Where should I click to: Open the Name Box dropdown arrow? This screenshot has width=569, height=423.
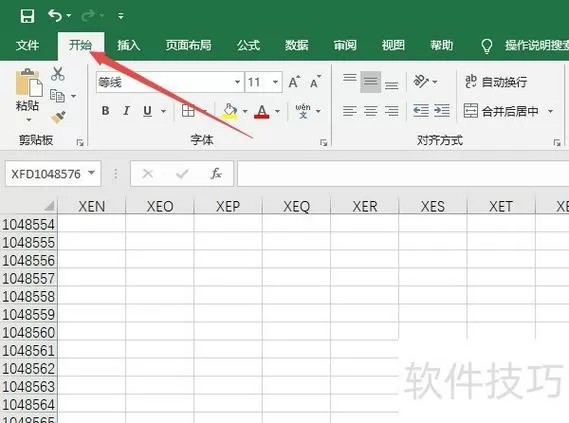pyautogui.click(x=92, y=173)
